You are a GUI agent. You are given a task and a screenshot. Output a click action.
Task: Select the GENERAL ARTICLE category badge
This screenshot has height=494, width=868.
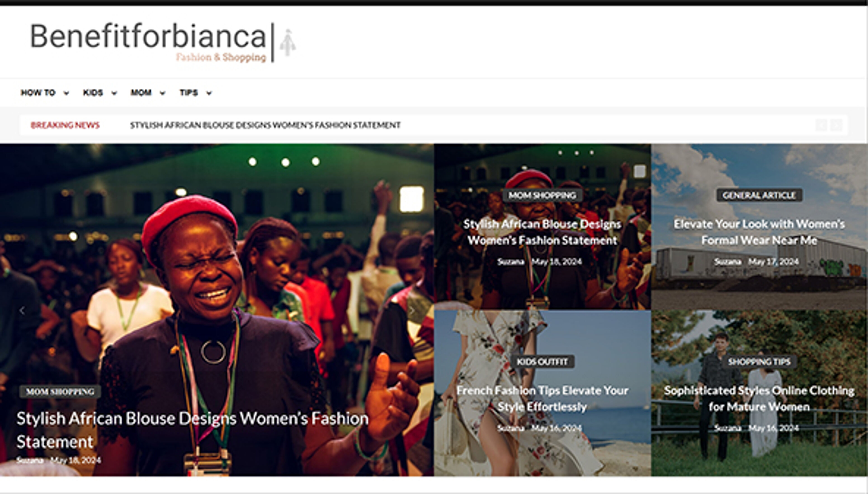759,195
